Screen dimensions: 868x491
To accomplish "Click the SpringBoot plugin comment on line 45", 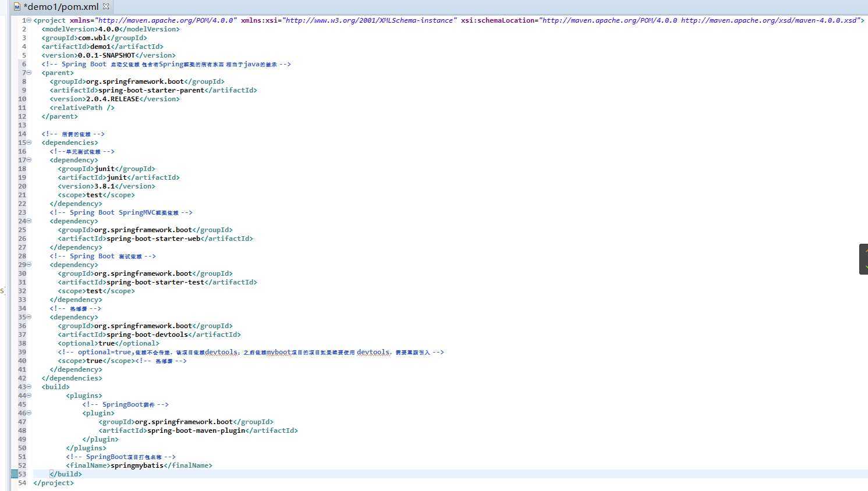I will pos(125,404).
